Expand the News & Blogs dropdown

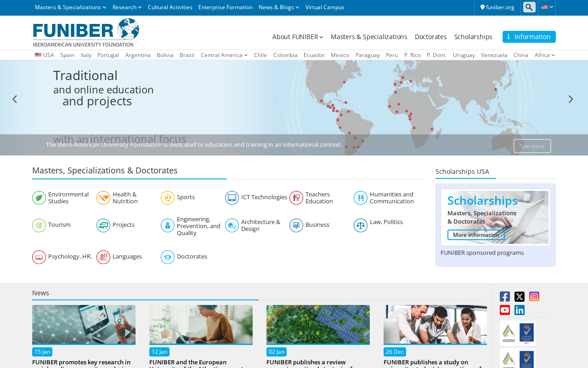[279, 7]
